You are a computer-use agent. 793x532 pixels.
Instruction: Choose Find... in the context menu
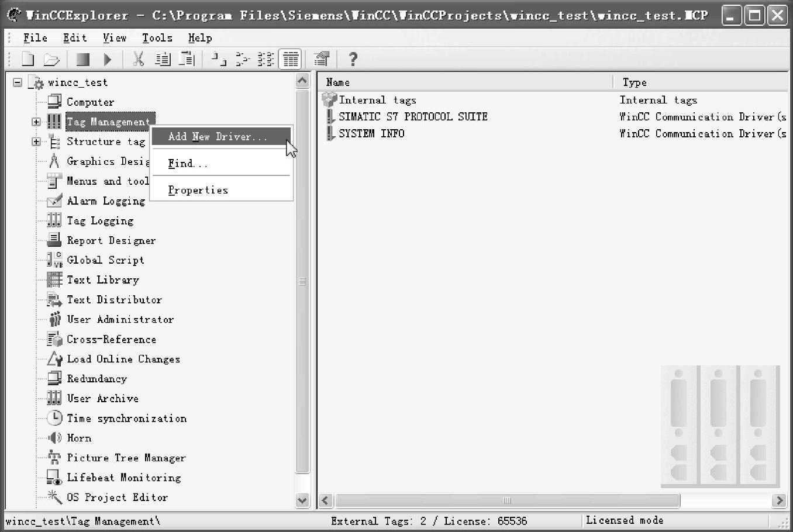click(x=221, y=164)
